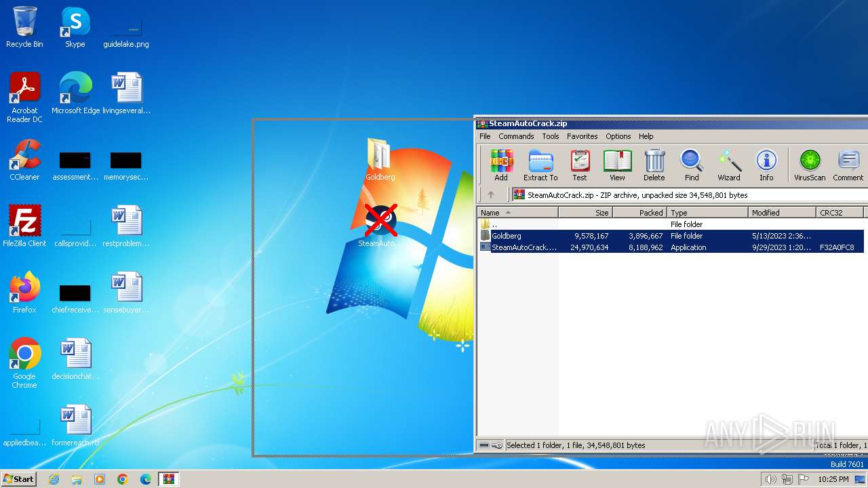Open the Tools menu

pos(551,136)
